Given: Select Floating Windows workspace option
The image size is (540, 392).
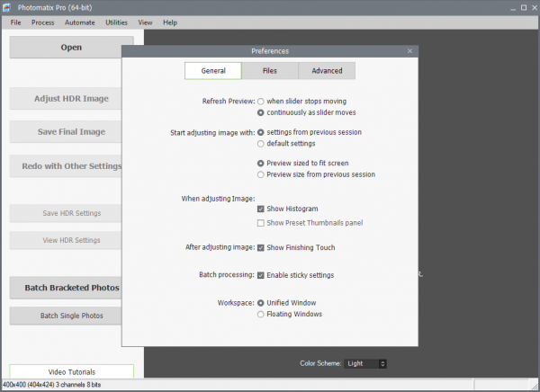Looking at the screenshot, I should 261,314.
